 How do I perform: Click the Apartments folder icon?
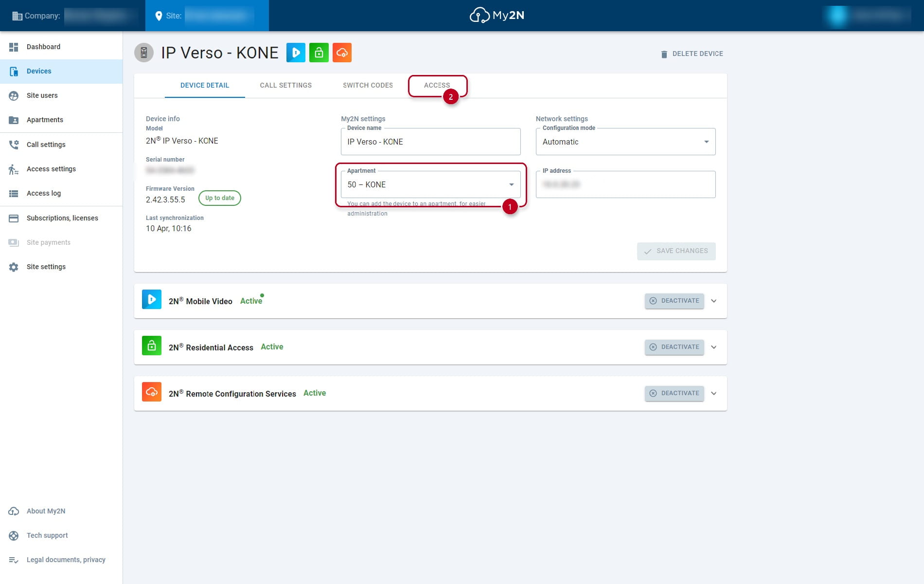[14, 120]
